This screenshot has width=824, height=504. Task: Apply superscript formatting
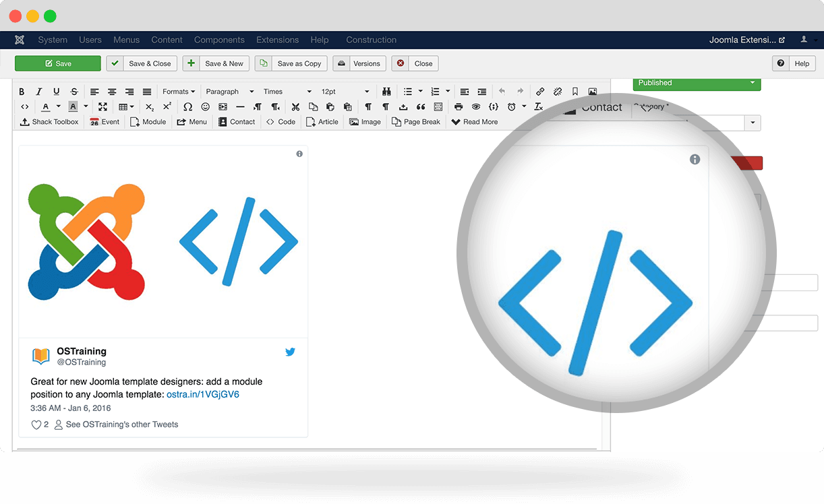(x=167, y=106)
